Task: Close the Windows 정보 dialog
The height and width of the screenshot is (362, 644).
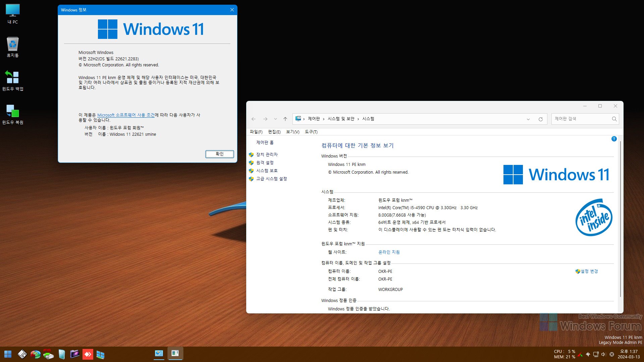Action: click(x=232, y=10)
